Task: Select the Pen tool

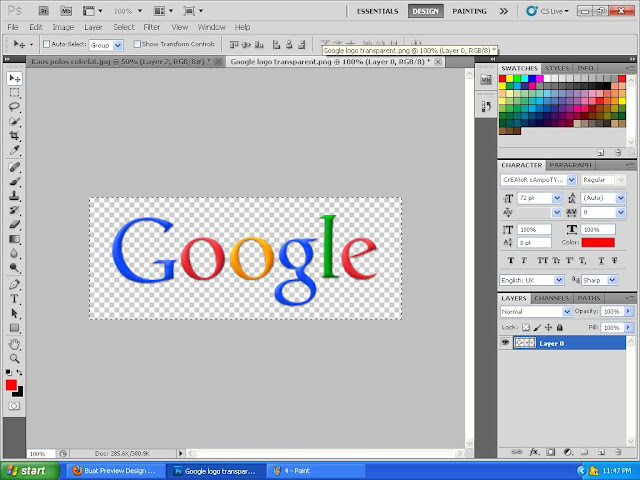Action: [14, 284]
